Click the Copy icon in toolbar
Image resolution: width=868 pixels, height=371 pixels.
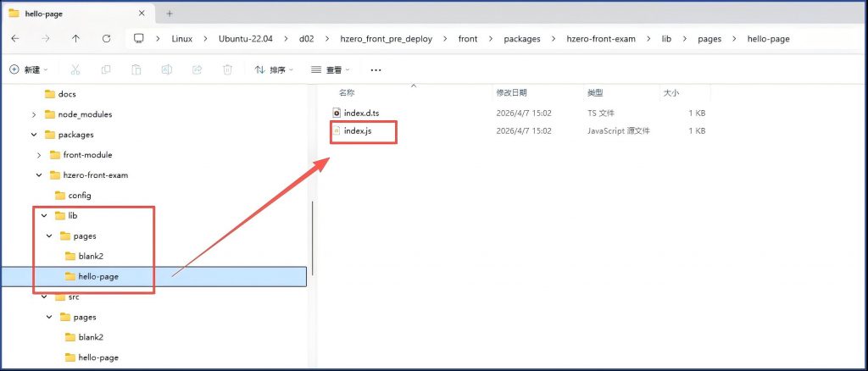(106, 69)
